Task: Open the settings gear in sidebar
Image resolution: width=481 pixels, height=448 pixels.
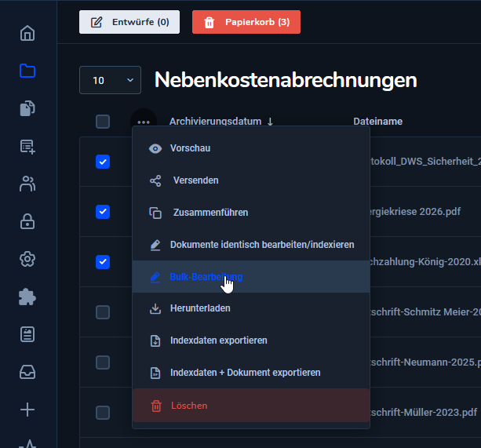Action: coord(27,259)
